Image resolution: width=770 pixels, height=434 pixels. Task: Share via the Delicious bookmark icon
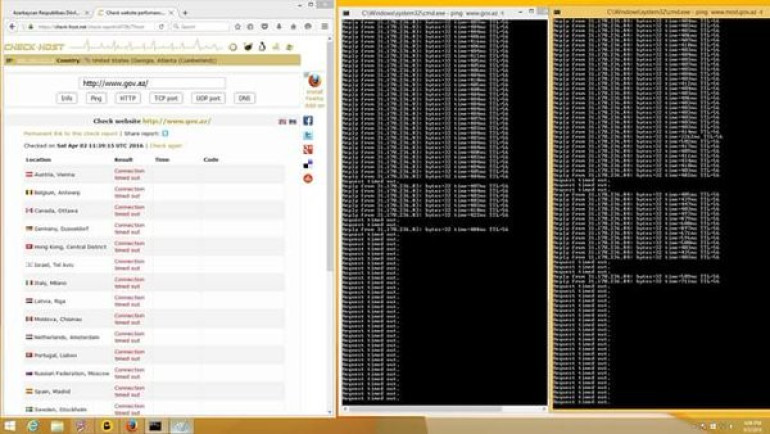click(308, 164)
